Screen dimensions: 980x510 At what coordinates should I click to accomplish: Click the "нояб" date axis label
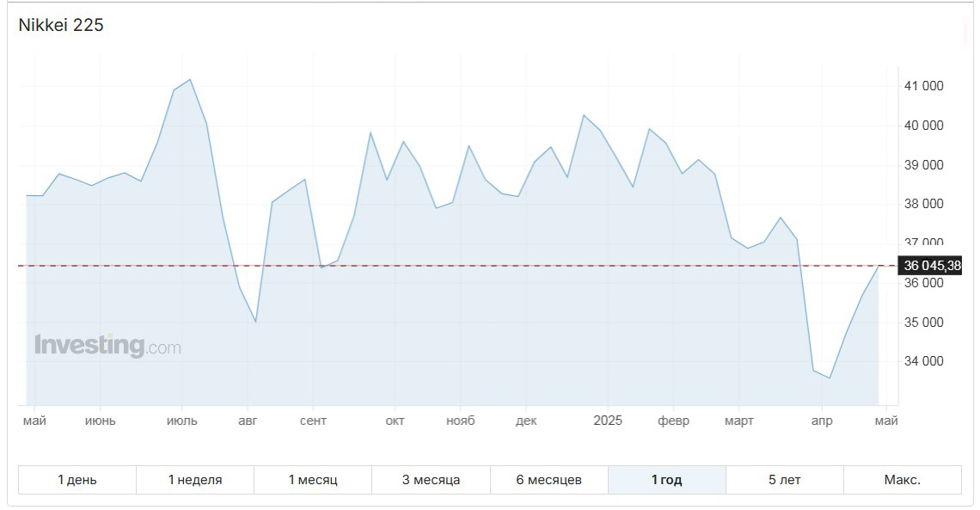point(461,421)
